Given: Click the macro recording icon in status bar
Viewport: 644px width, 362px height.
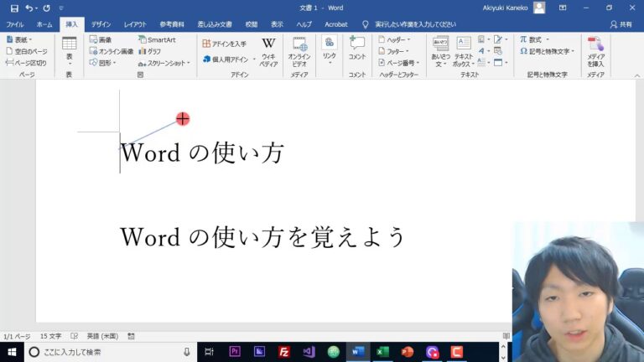Looking at the screenshot, I should coord(131,336).
